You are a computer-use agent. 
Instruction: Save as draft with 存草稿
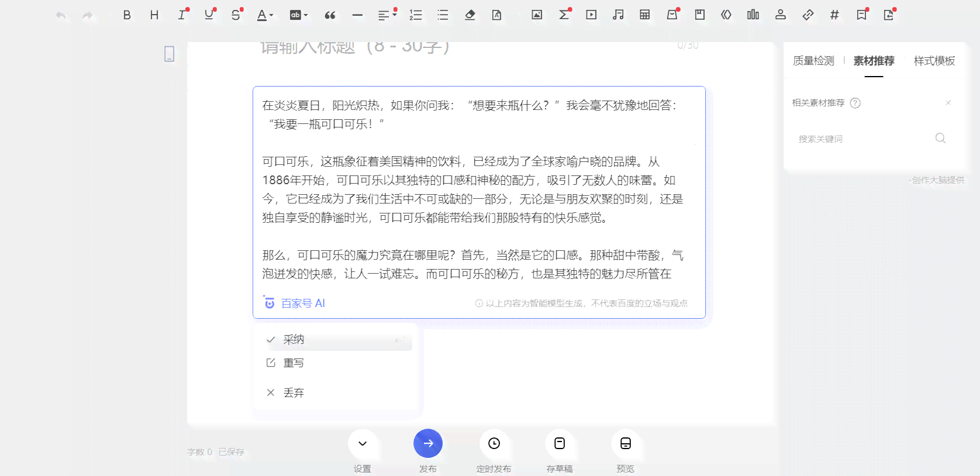[560, 443]
